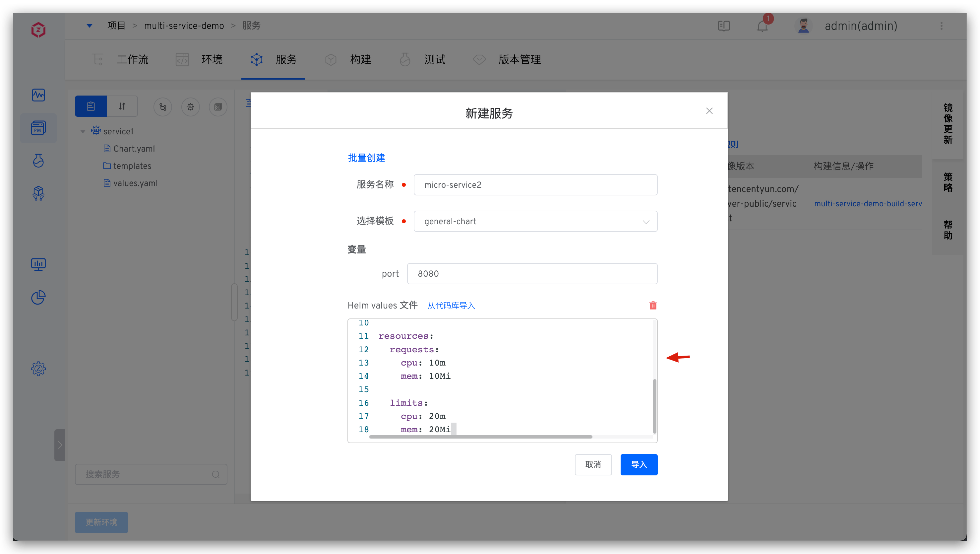Delete the Helm values file via trash icon

pos(653,306)
